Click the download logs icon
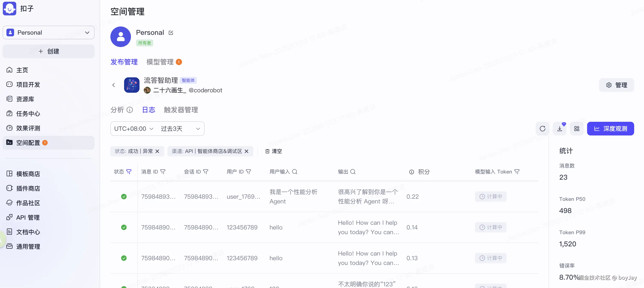The height and width of the screenshot is (288, 644). coord(559,129)
